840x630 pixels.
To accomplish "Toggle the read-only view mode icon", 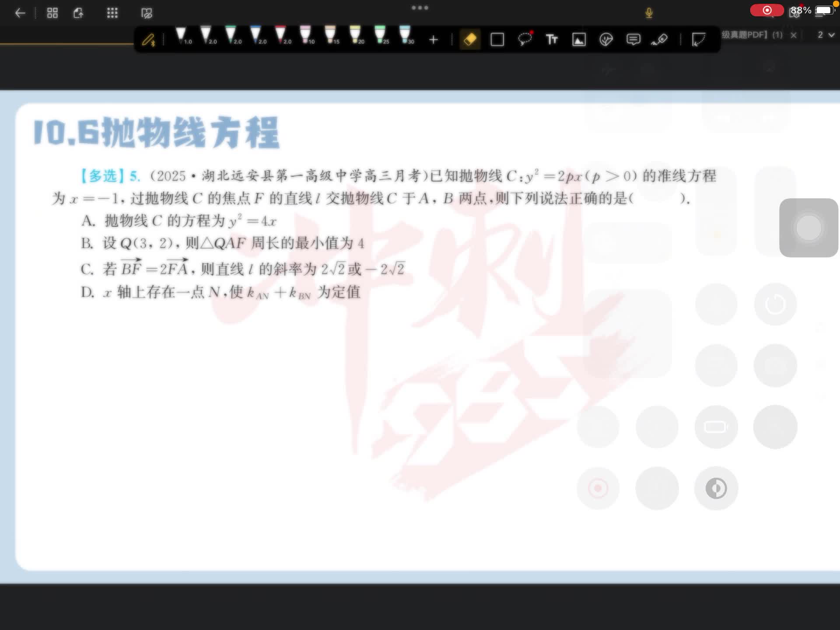I will click(147, 13).
